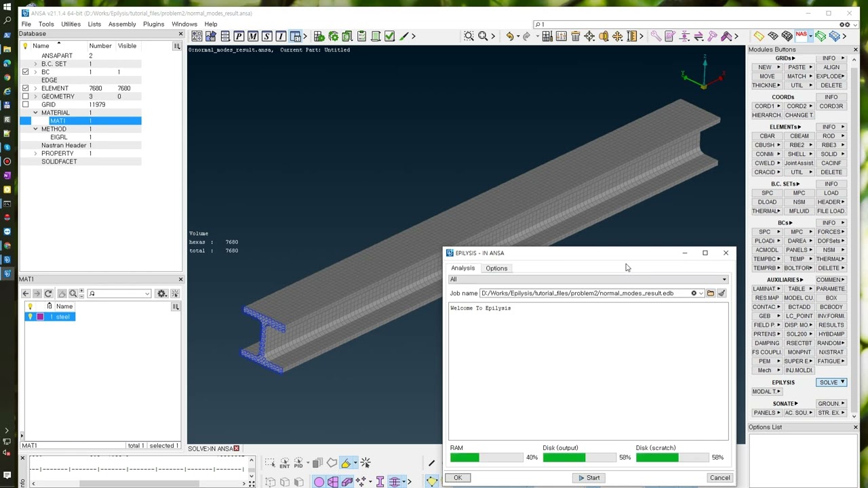
Task: Toggle the BC row checkbox
Action: 26,72
